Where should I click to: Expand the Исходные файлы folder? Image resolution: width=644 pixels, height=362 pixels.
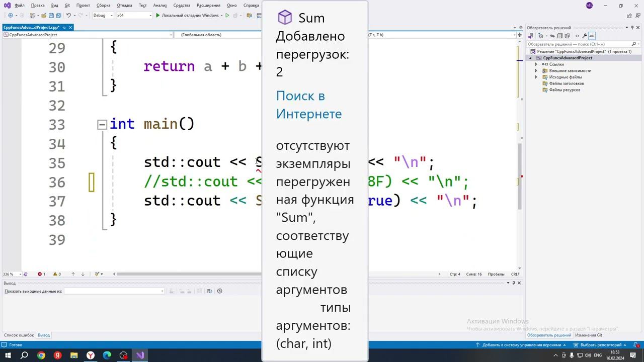point(536,77)
